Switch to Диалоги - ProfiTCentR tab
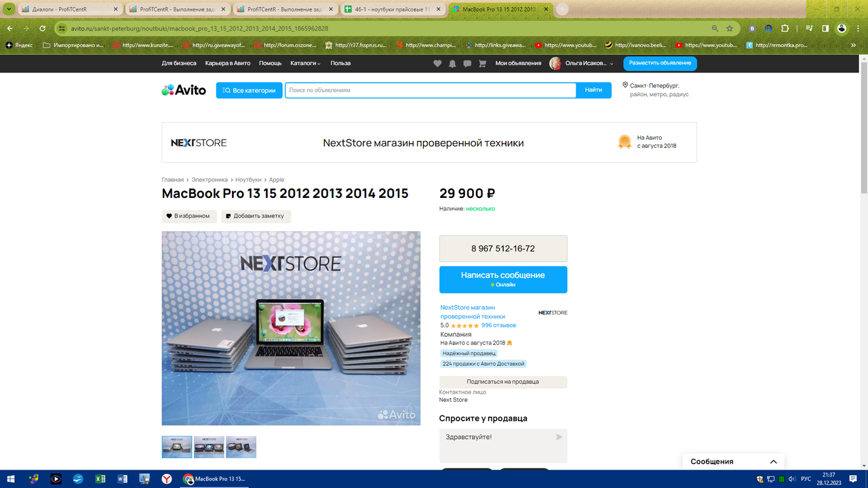868x488 pixels. [69, 9]
